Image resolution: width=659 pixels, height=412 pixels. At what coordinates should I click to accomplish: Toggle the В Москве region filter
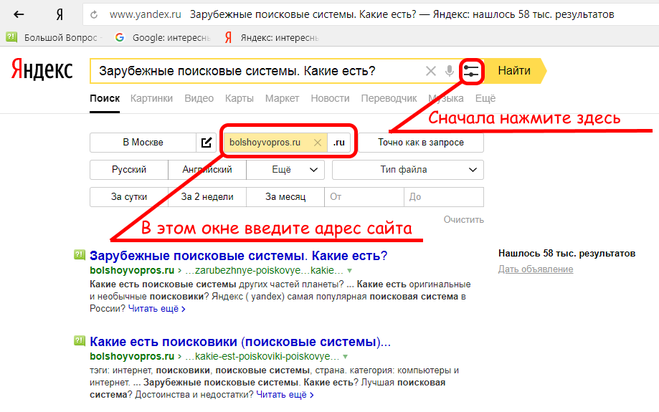(x=143, y=143)
